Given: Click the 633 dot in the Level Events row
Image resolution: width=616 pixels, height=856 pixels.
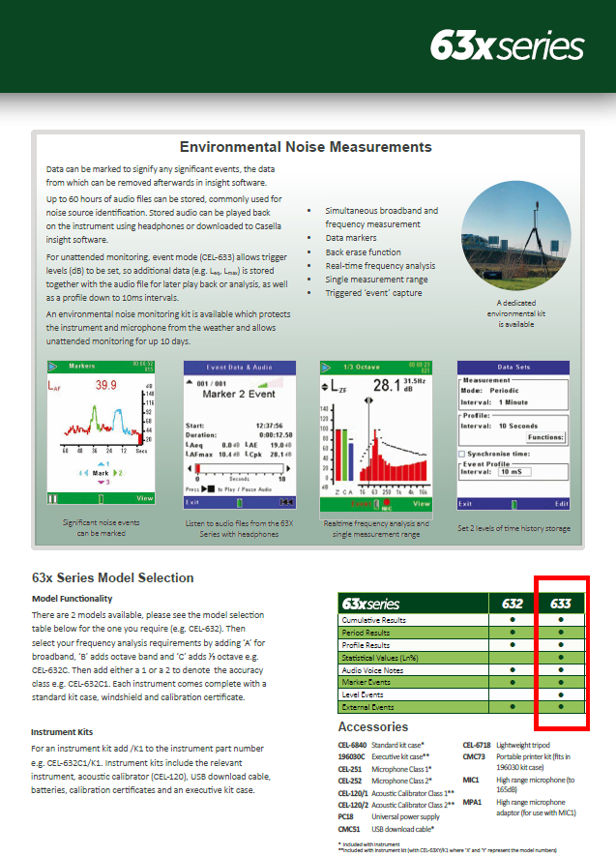Looking at the screenshot, I should coord(561,694).
